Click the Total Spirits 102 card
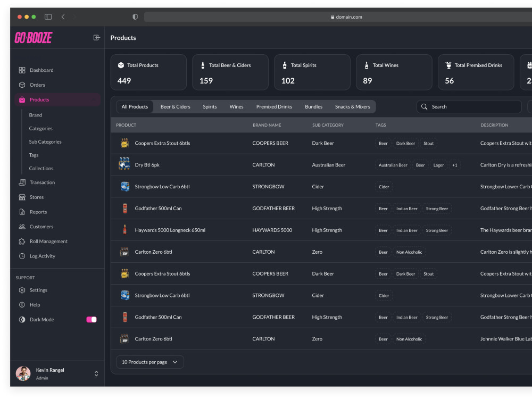 (312, 72)
